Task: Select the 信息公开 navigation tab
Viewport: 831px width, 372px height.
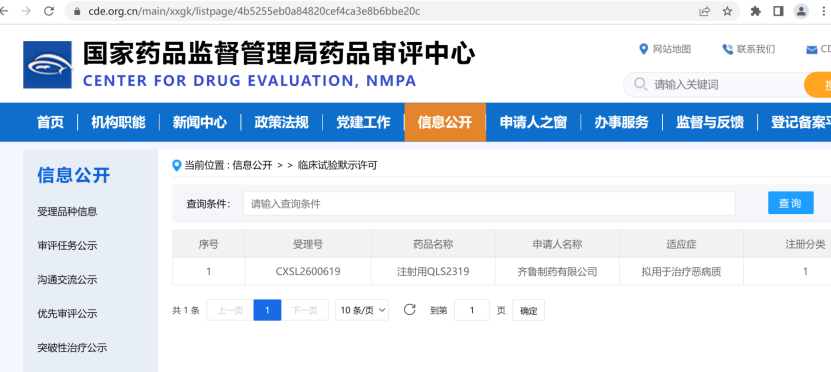Action: (x=445, y=122)
